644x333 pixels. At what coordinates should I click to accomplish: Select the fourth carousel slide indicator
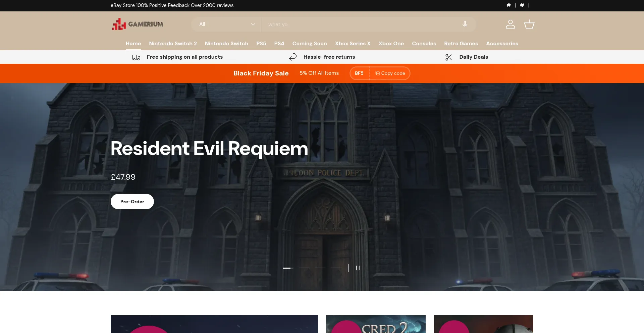coord(336,268)
